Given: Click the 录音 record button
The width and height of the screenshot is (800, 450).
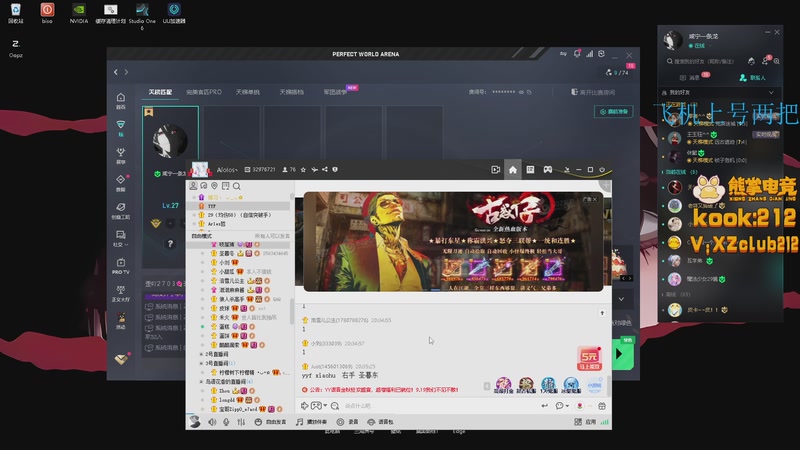Looking at the screenshot, I should 347,422.
